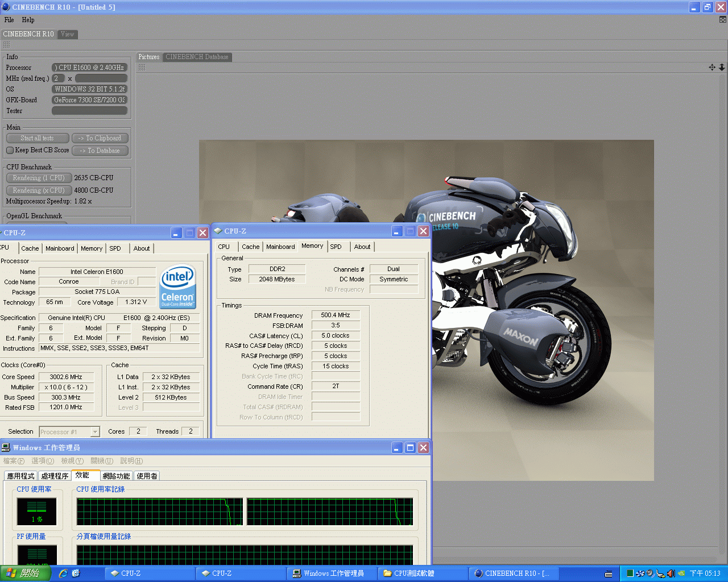Open CPU tab in right CPU-Z window
Screen dimensions: 728x582
point(224,247)
